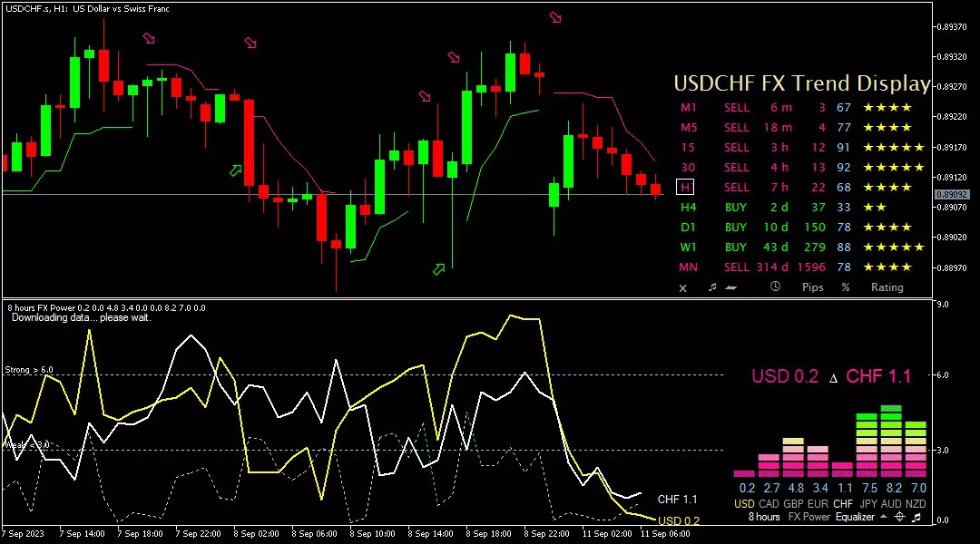This screenshot has width=980, height=544.
Task: Select the 30 minute timeframe label
Action: (688, 168)
